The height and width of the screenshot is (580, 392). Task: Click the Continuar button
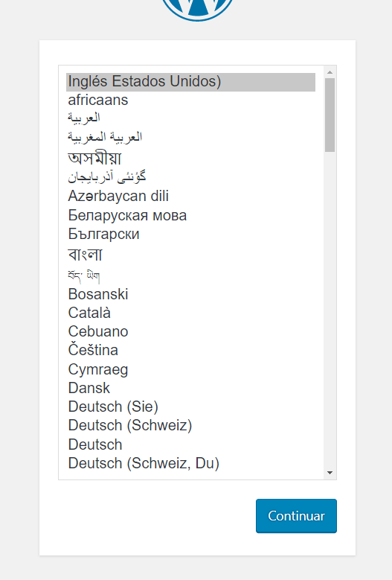click(296, 516)
